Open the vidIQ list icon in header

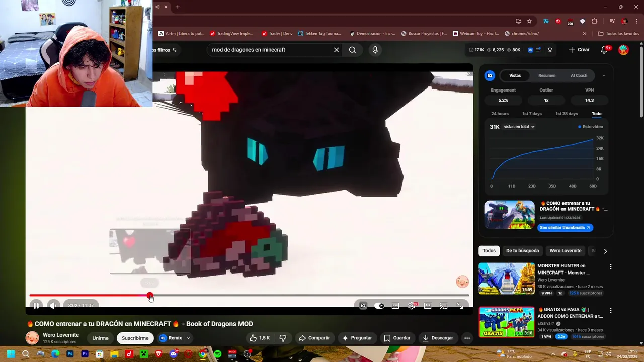tap(538, 50)
